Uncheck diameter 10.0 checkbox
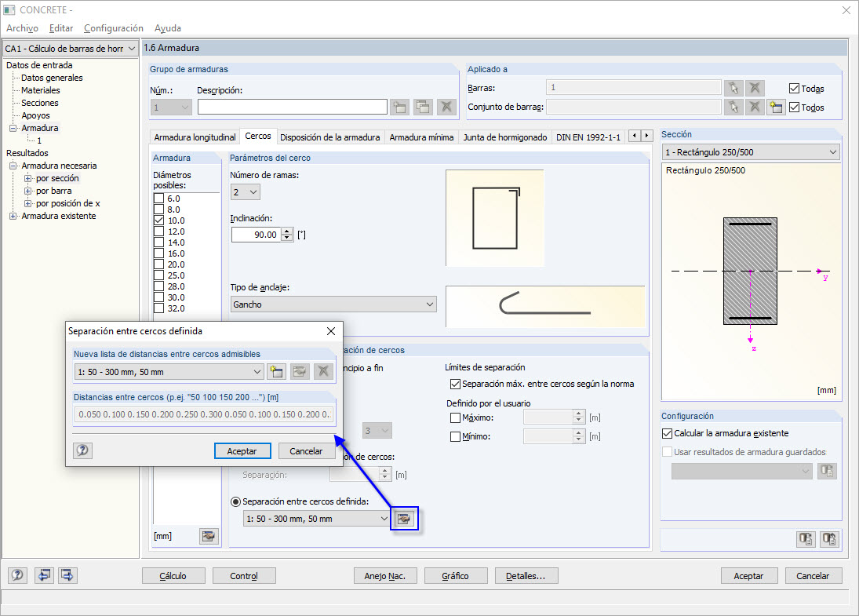The width and height of the screenshot is (859, 616). 159,221
